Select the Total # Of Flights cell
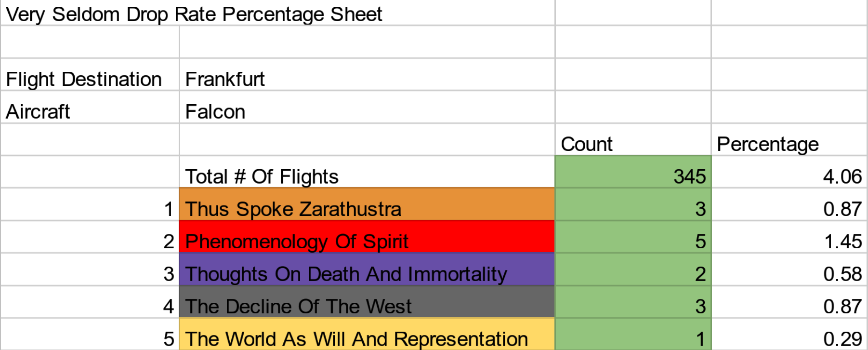Screen dimensions: 868x350 [366, 176]
